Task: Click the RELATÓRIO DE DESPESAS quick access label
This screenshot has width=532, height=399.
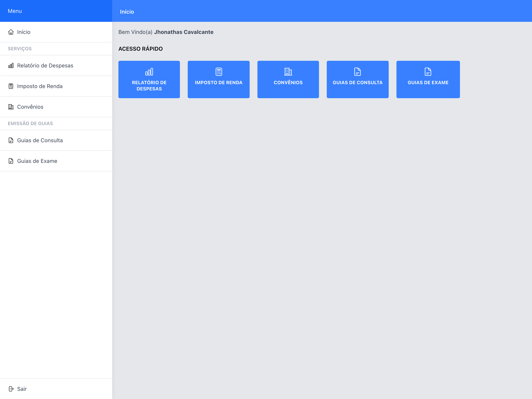Action: click(x=149, y=86)
